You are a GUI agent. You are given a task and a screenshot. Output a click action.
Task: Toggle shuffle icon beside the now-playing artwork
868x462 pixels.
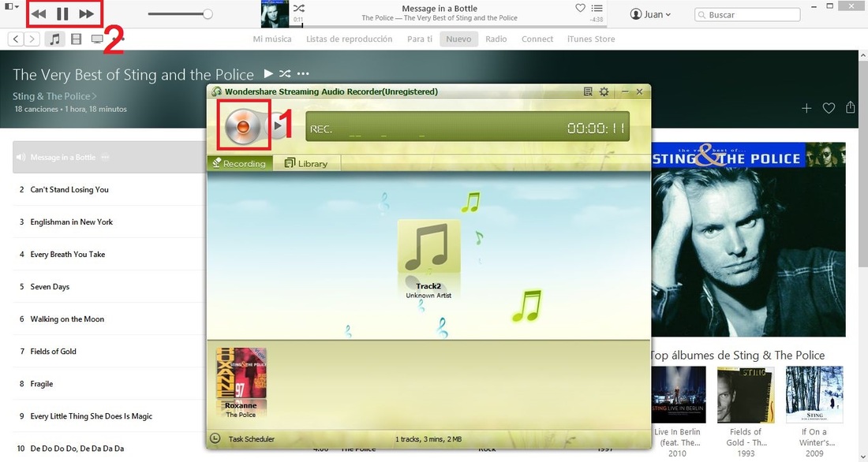299,8
